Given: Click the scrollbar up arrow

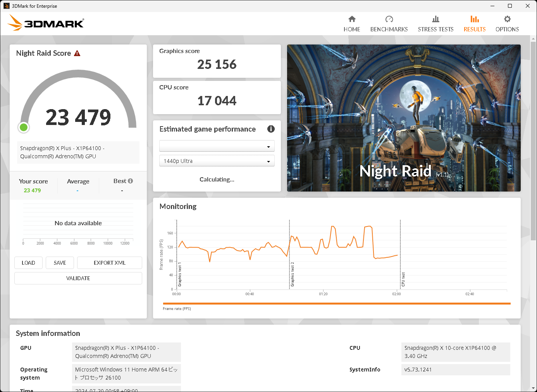Looking at the screenshot, I should click(534, 39).
